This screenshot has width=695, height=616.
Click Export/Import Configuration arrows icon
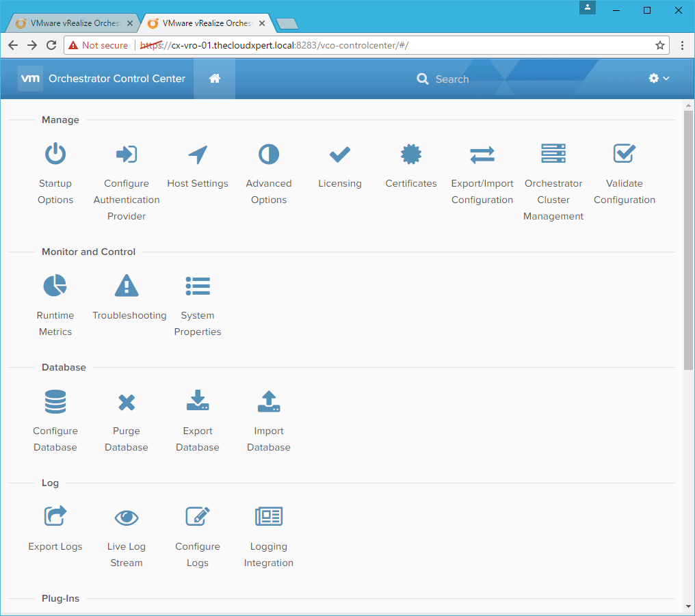tap(482, 155)
